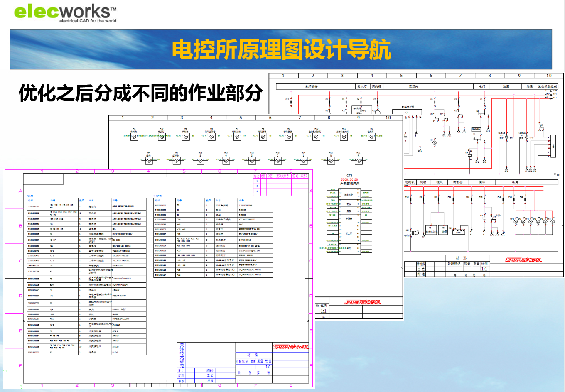Select the H4 lamp symbol in right schematic
The height and width of the screenshot is (392, 565).
click(x=435, y=142)
